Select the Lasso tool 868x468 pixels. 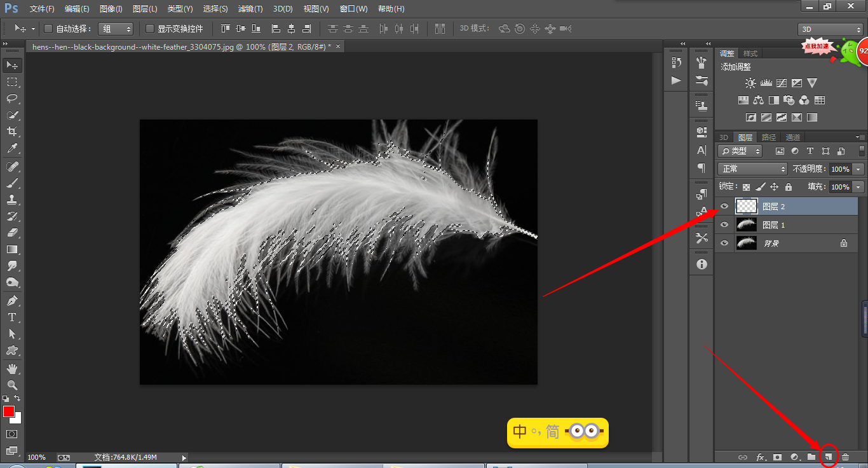[x=12, y=99]
